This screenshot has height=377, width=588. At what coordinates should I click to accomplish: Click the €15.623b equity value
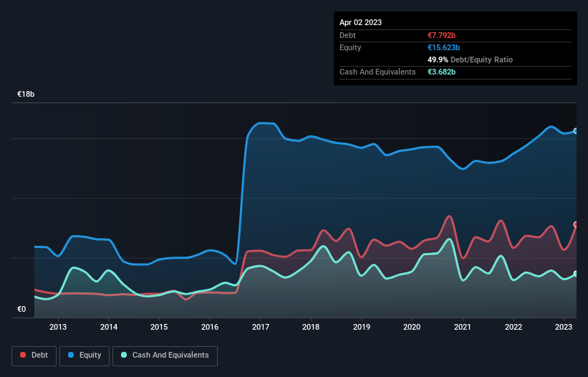pos(443,47)
